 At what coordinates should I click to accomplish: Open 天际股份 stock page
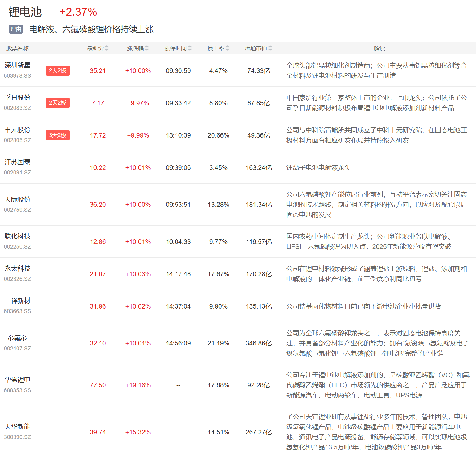pyautogui.click(x=18, y=199)
